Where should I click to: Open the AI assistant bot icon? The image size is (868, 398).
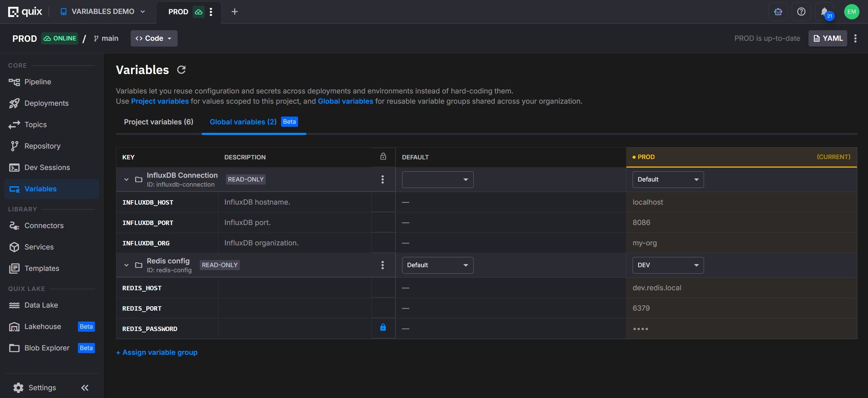click(x=778, y=12)
